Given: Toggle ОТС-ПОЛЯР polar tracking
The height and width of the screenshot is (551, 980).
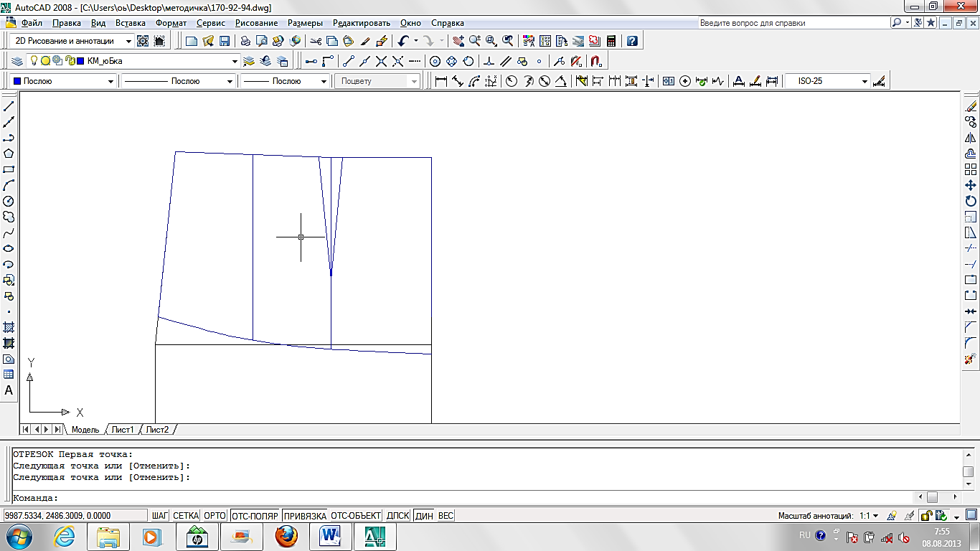Looking at the screenshot, I should pyautogui.click(x=255, y=516).
